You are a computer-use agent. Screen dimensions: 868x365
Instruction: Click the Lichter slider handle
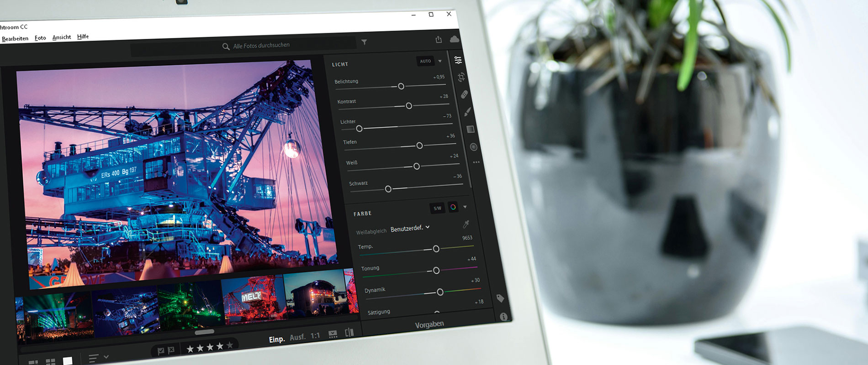359,129
